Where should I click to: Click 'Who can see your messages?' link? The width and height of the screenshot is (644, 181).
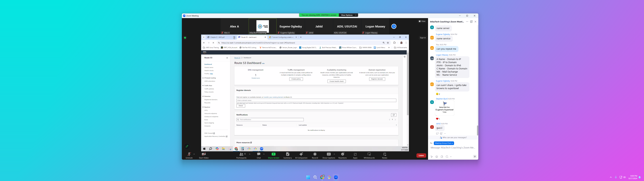(454, 138)
